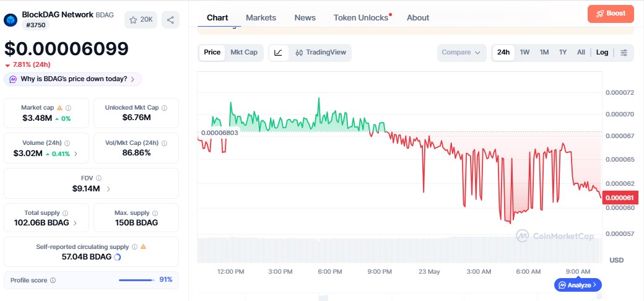Open the News tab
This screenshot has width=644, height=301.
click(x=305, y=18)
